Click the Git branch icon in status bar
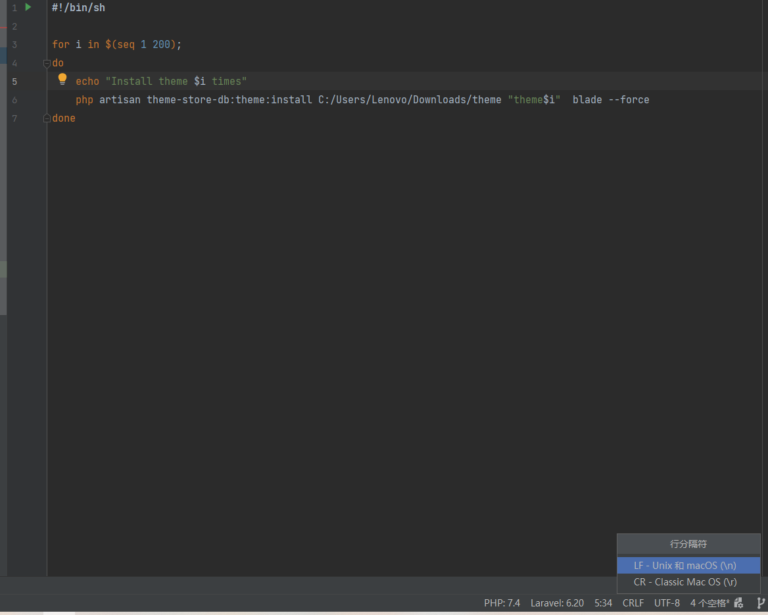Viewport: 768px width, 615px height. (x=760, y=603)
